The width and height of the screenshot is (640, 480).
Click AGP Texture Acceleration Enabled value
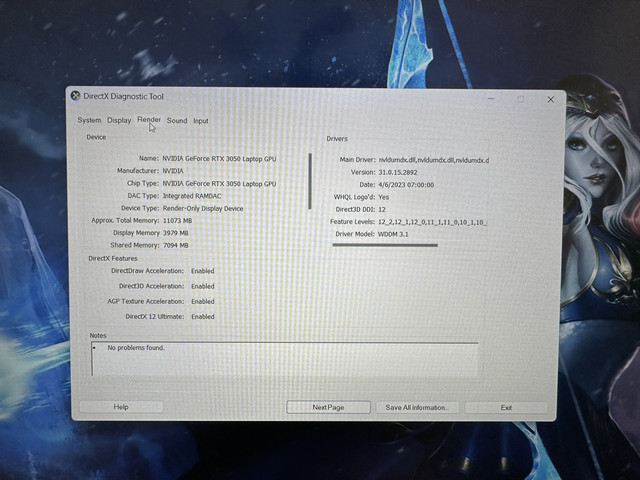(202, 302)
